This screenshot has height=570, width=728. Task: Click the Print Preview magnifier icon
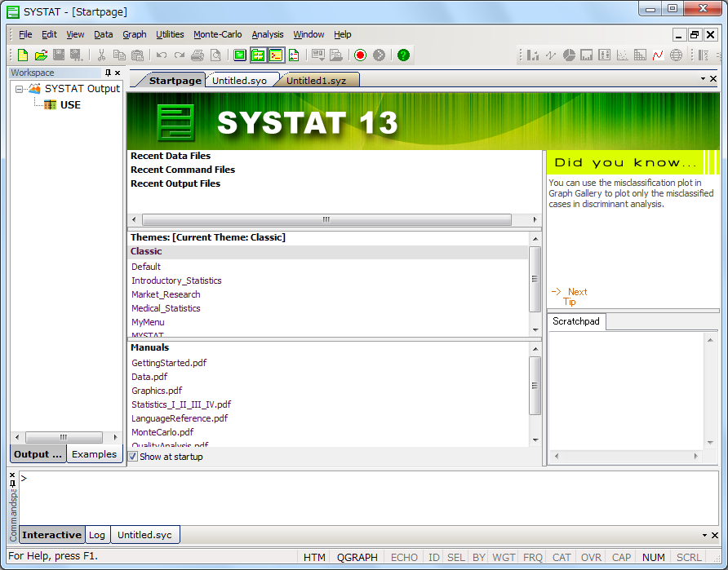point(216,55)
